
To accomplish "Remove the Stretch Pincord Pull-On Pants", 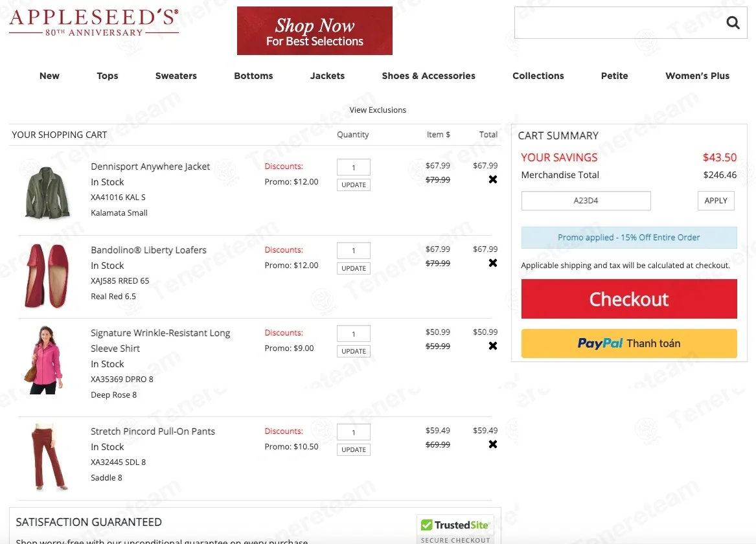I will pyautogui.click(x=493, y=444).
